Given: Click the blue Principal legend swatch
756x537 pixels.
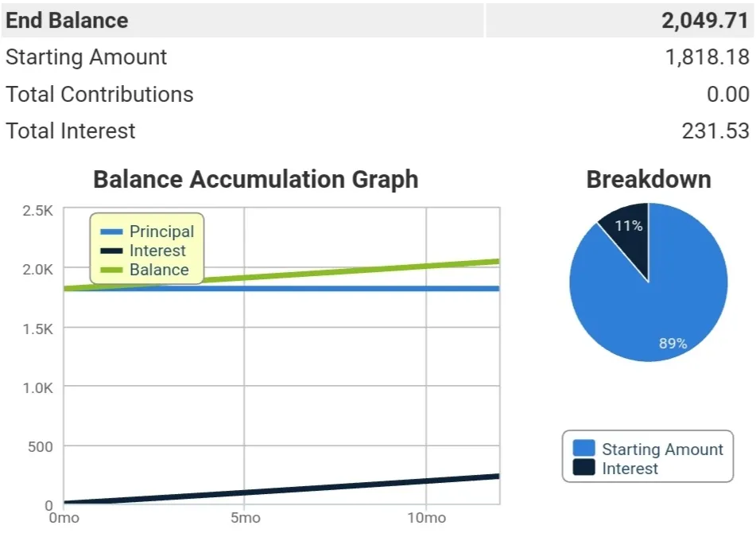Looking at the screenshot, I should [111, 232].
